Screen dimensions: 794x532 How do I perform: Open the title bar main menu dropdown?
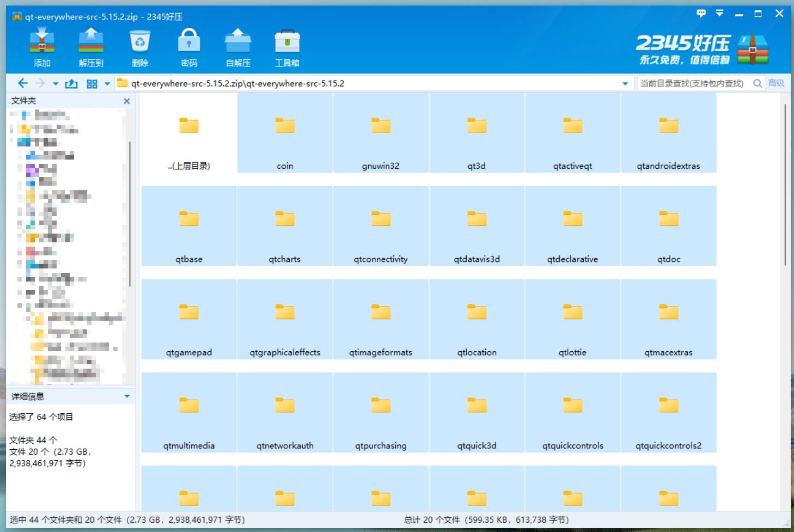click(719, 13)
